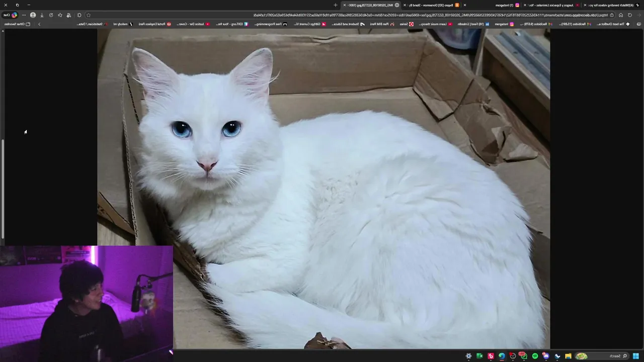Open a new tab with plus button
Screen dimensions: 644x362
[x=336, y=5]
